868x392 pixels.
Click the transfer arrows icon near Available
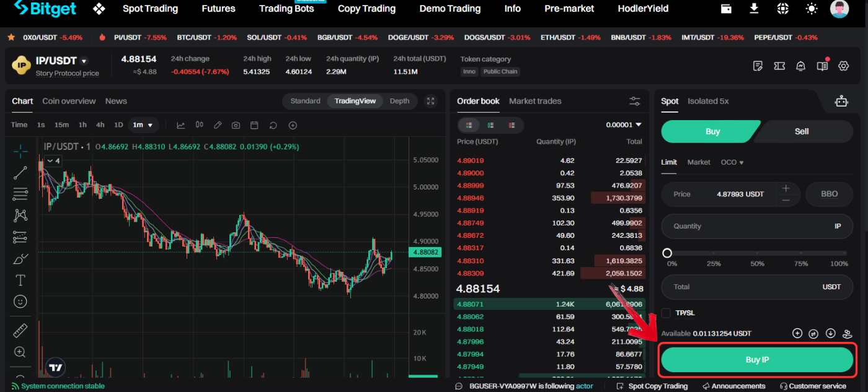[814, 333]
